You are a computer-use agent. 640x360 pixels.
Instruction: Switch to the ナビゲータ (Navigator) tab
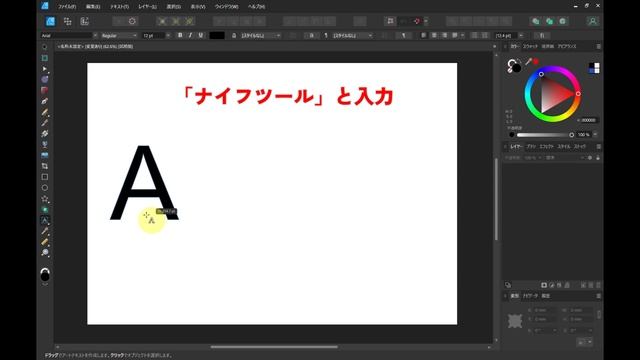tap(530, 296)
